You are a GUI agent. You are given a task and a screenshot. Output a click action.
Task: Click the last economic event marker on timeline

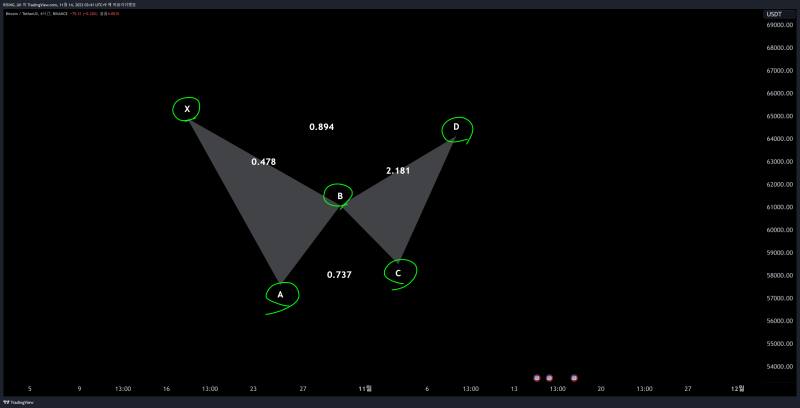[574, 378]
